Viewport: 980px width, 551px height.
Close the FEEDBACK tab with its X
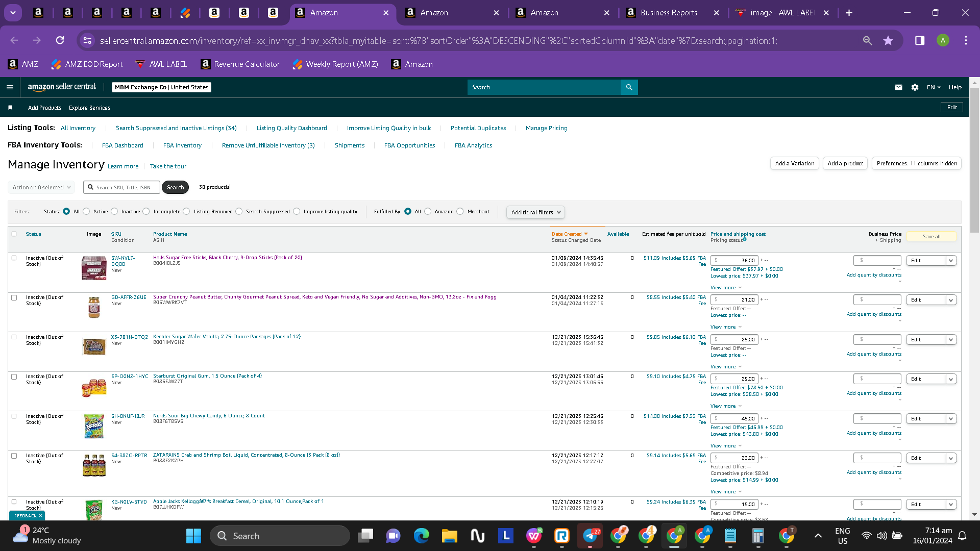(40, 516)
